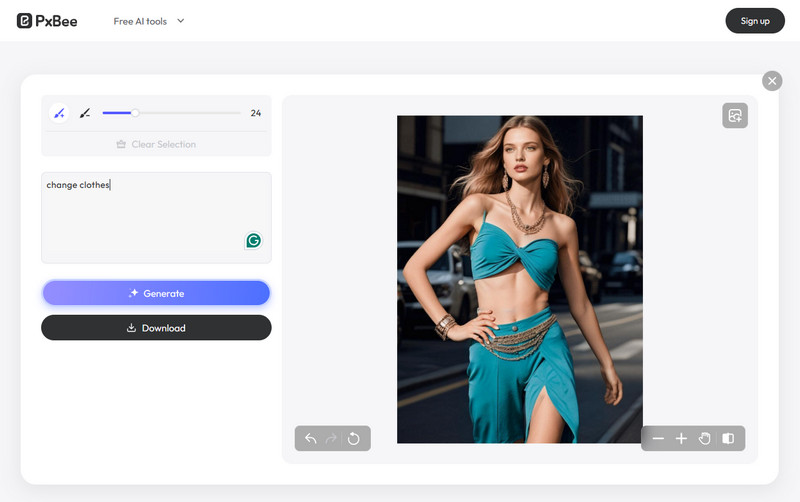Click the upload new image icon
This screenshot has height=502, width=800.
coord(735,116)
